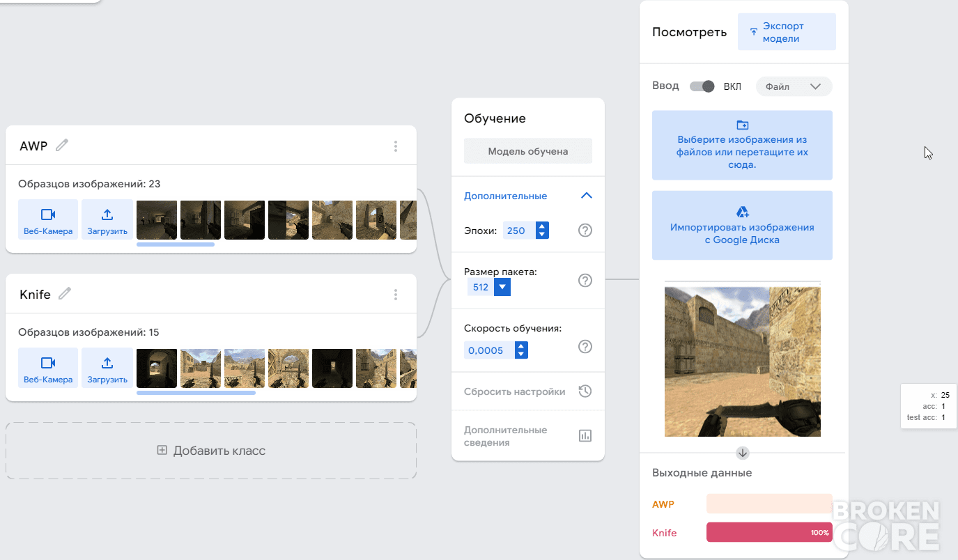Open webcam capture for Knife class
The width and height of the screenshot is (958, 560).
[x=48, y=368]
